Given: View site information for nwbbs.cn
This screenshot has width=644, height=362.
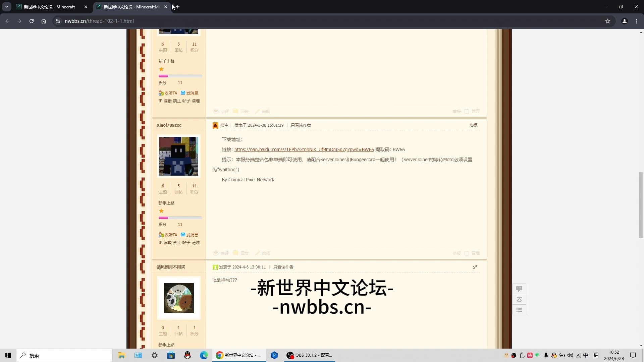Looking at the screenshot, I should pyautogui.click(x=58, y=21).
